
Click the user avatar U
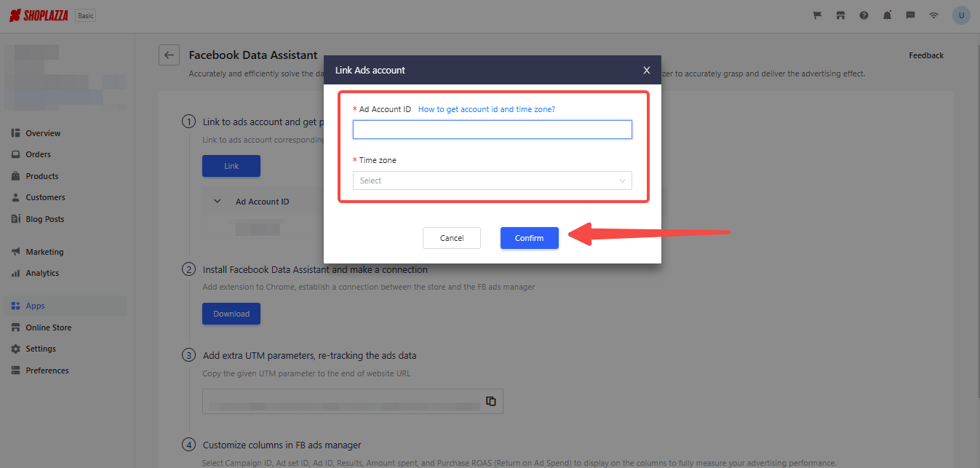961,15
